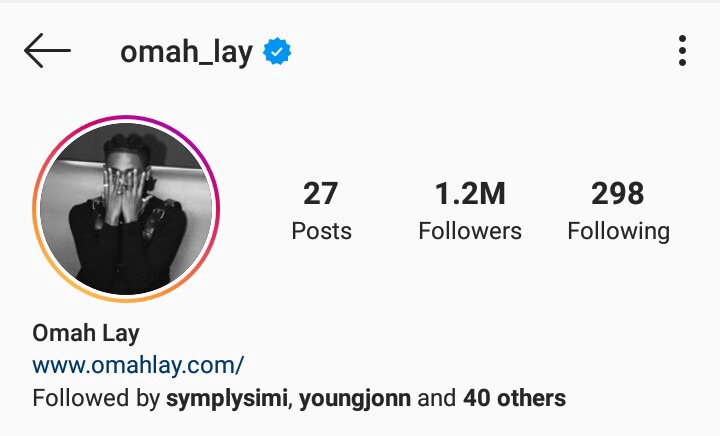
Task: Open the Posts label under 27
Action: [x=321, y=231]
